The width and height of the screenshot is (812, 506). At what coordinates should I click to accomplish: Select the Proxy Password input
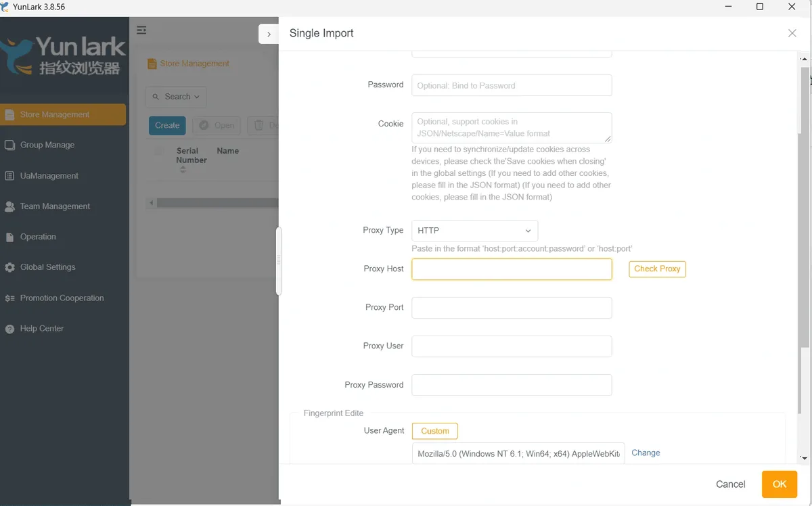(x=512, y=385)
